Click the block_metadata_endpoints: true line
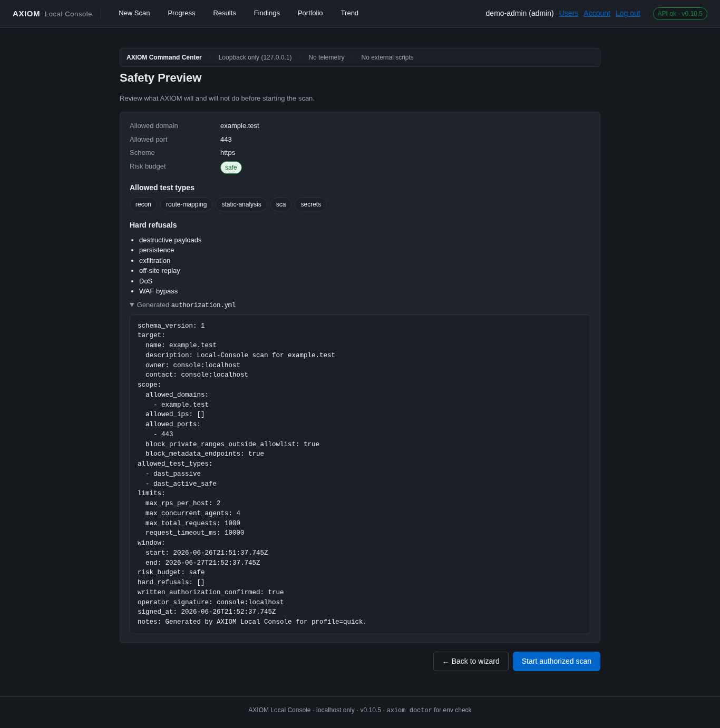 [205, 454]
